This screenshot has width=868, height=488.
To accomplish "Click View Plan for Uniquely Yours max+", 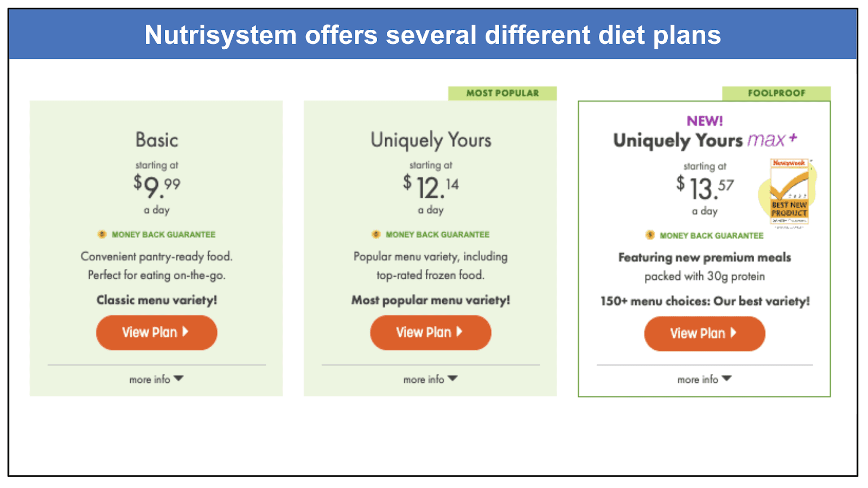I will (x=704, y=333).
